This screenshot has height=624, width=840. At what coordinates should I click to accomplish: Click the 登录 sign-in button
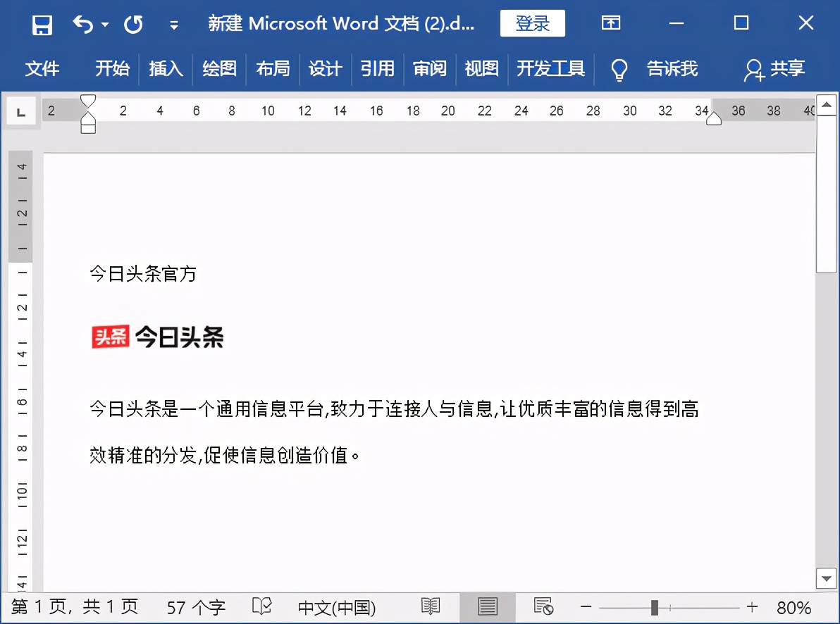coord(532,23)
